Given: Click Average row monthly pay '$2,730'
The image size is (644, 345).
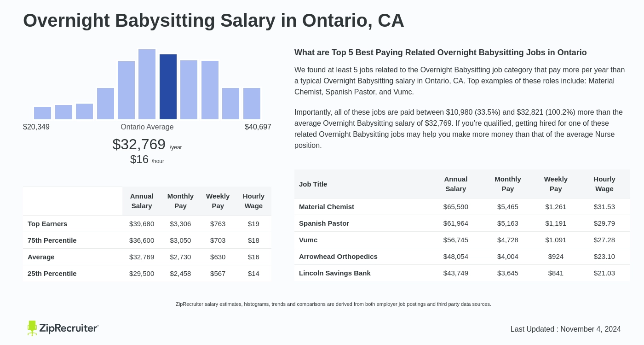Looking at the screenshot, I should pyautogui.click(x=180, y=257).
